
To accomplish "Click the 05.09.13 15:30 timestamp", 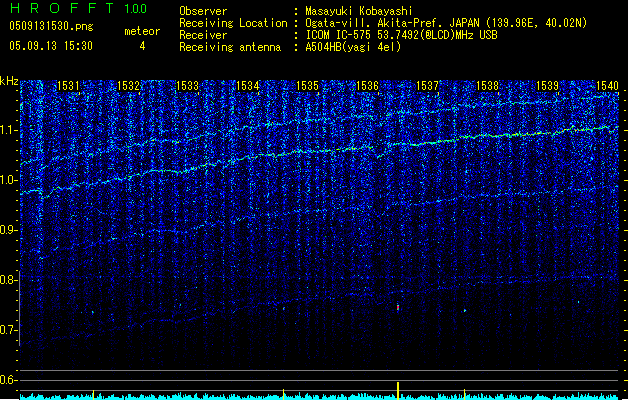I will point(50,46).
